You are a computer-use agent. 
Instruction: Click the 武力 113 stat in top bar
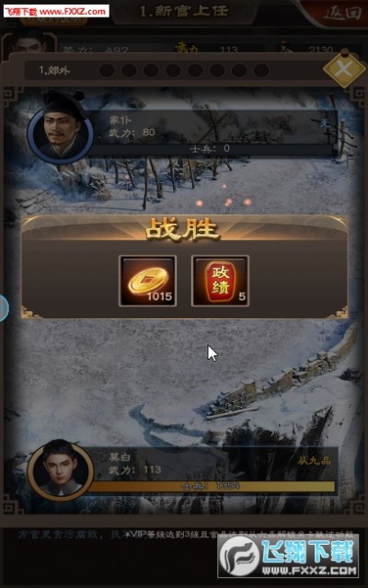(206, 49)
